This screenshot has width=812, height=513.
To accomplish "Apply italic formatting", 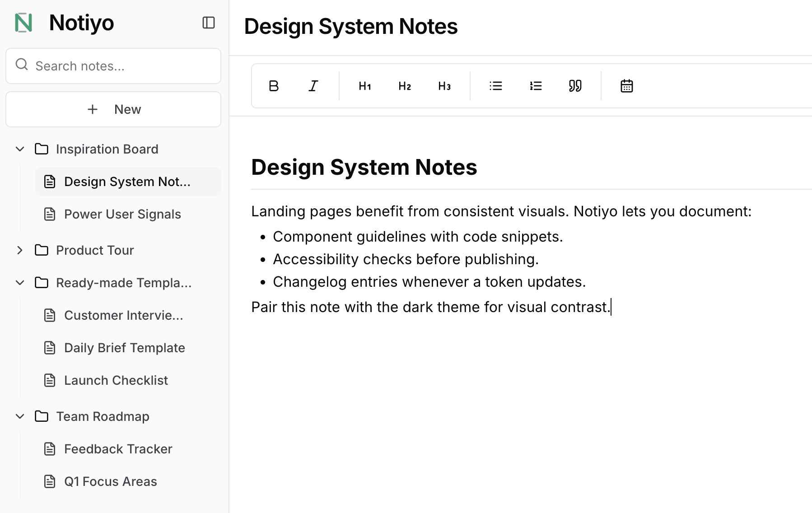I will coord(313,86).
